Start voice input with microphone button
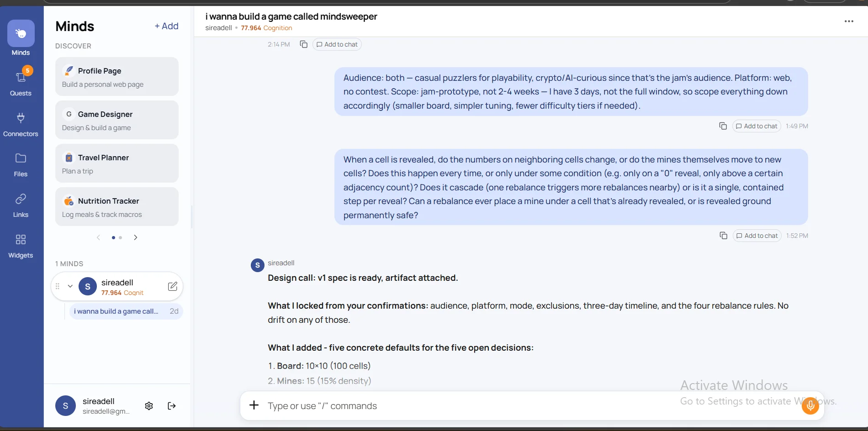Image resolution: width=868 pixels, height=431 pixels. tap(810, 405)
